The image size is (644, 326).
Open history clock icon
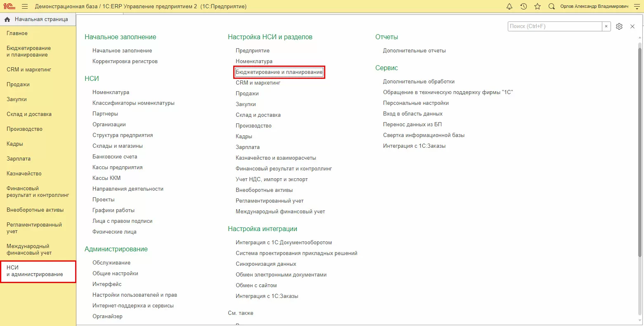[523, 7]
